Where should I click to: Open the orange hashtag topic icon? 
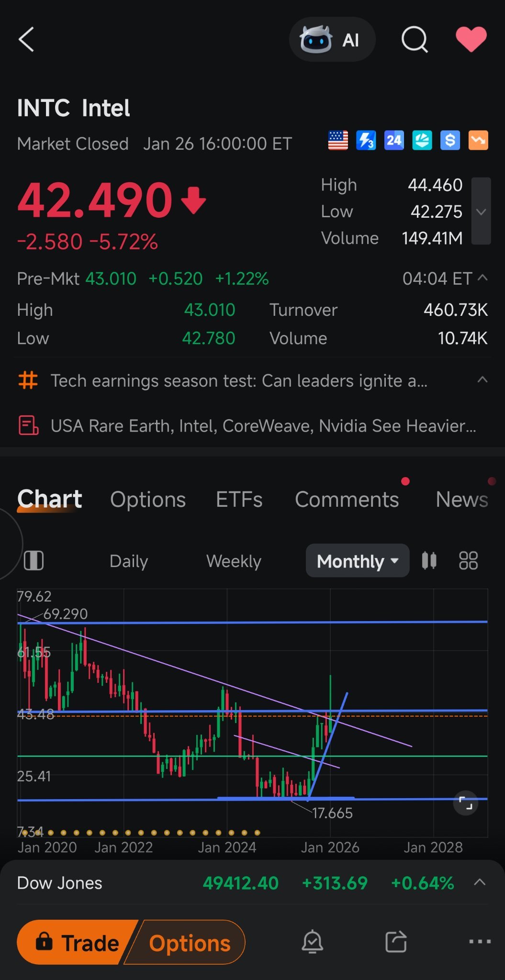(x=28, y=380)
